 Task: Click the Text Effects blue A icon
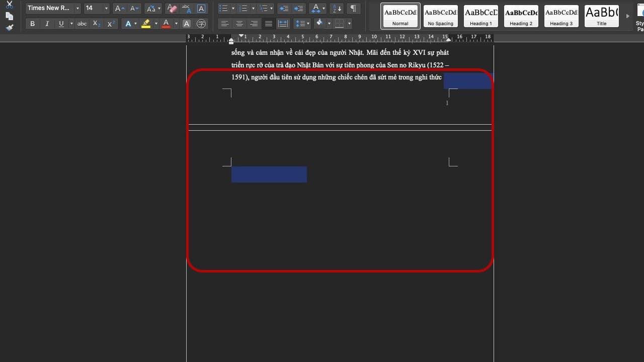tap(128, 24)
